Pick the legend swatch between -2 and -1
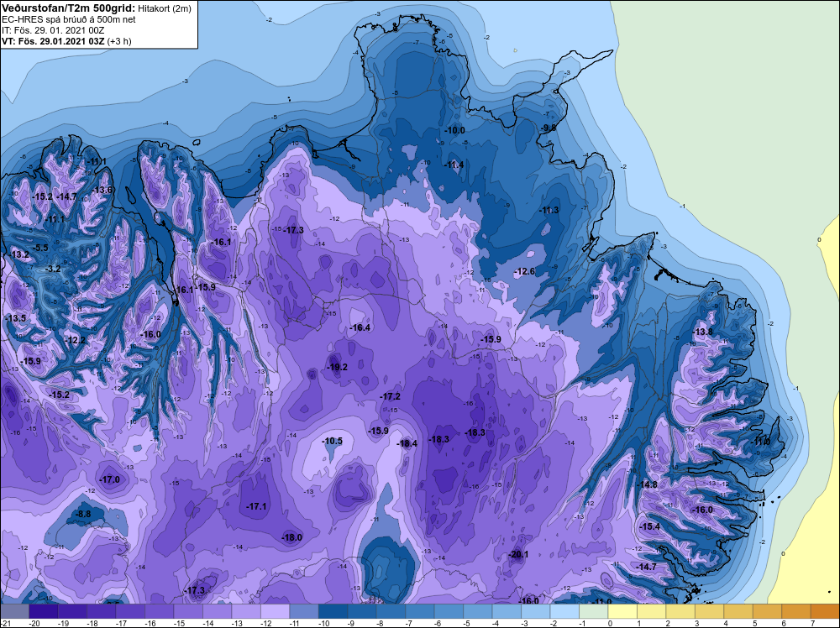The width and height of the screenshot is (840, 628). click(x=564, y=611)
